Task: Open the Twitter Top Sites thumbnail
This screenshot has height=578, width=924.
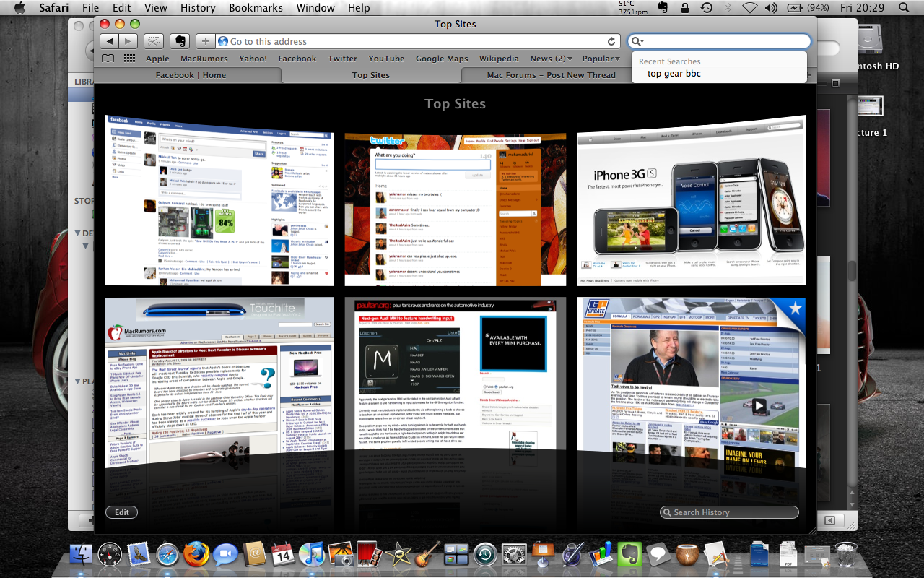Action: click(455, 210)
